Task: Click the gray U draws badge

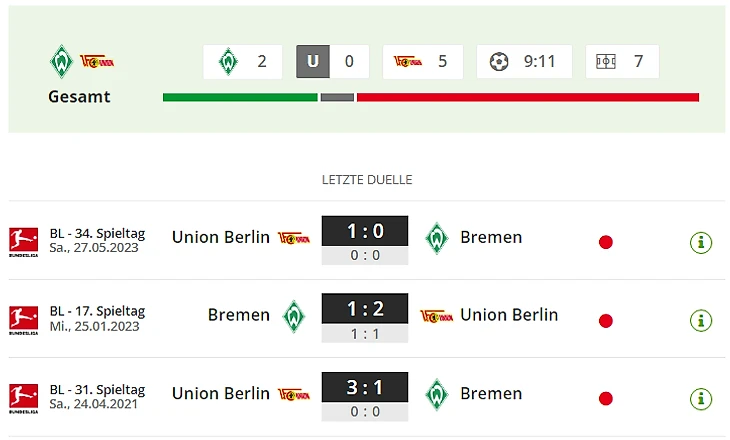Action: [313, 61]
